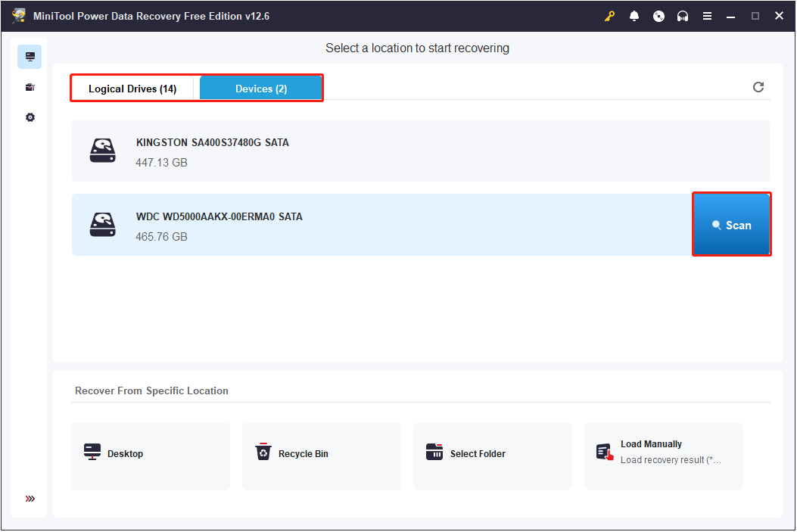Click the Scan button for WDC drive
The width and height of the screenshot is (797, 532).
click(731, 225)
